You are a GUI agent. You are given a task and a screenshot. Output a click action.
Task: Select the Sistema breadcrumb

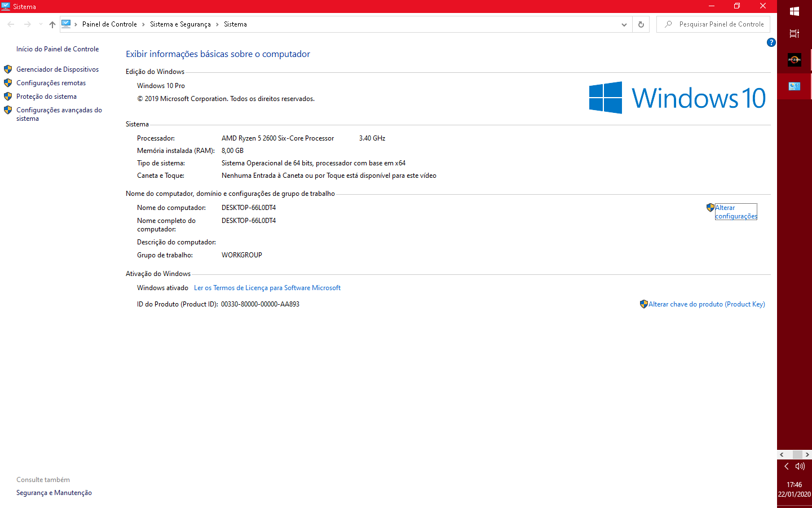click(x=235, y=24)
